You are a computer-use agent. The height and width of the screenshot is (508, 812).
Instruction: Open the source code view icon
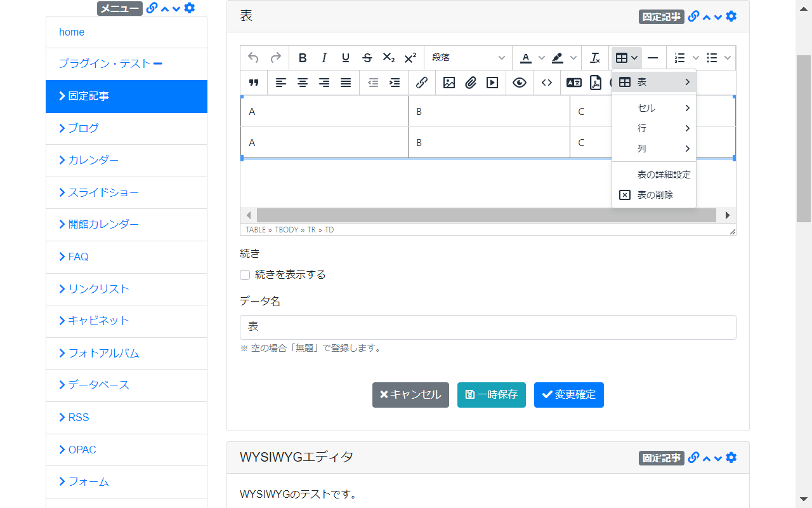click(x=546, y=83)
